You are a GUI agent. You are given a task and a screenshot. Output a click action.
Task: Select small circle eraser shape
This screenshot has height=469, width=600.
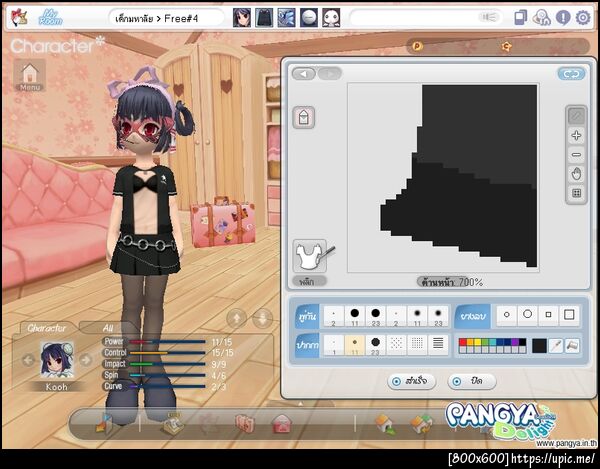[x=507, y=315]
